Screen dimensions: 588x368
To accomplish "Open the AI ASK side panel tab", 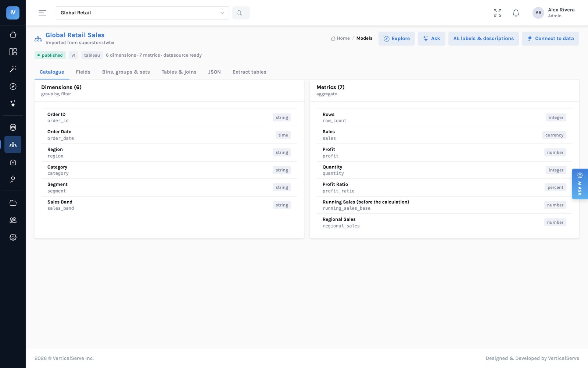I will (580, 184).
